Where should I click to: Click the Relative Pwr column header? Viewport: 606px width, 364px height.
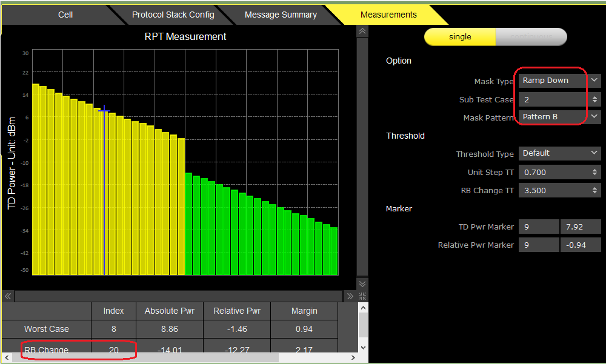[x=237, y=311]
